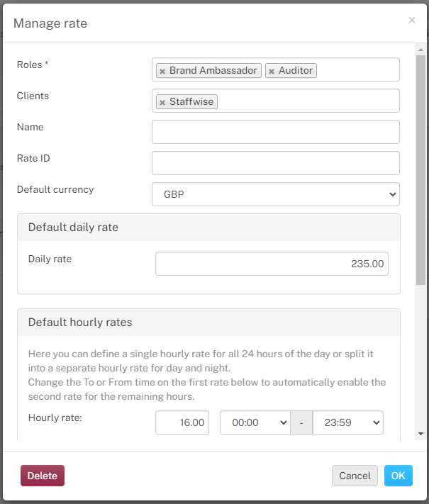Open the Default currency dropdown
Viewport: 429px width, 504px height.
tap(276, 194)
